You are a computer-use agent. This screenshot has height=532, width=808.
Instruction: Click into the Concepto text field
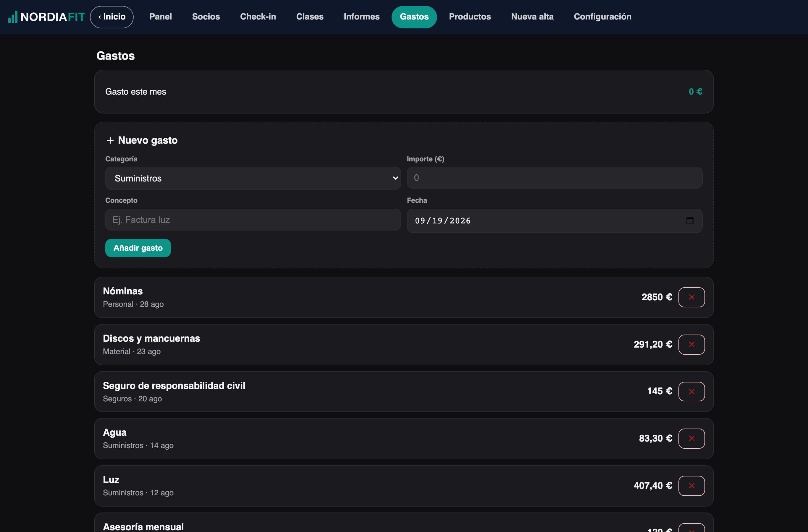253,220
